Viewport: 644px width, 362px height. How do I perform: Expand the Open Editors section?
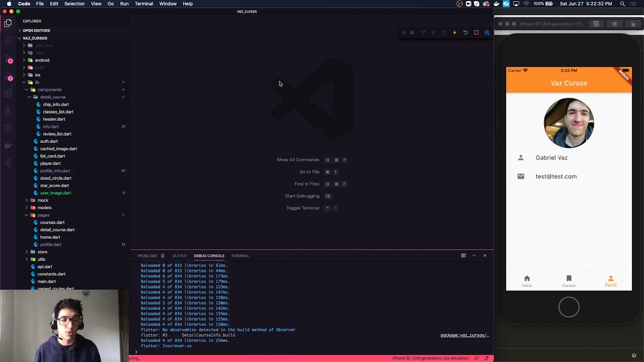[36, 31]
